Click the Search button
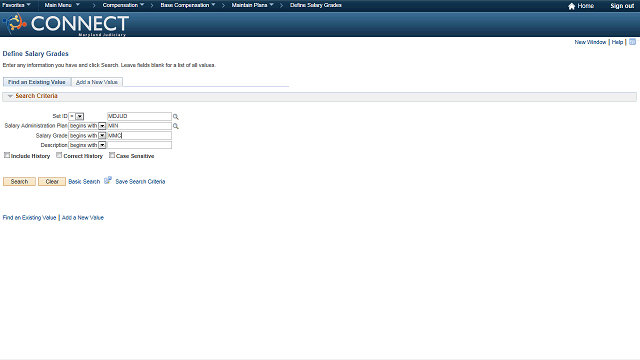 pos(19,182)
